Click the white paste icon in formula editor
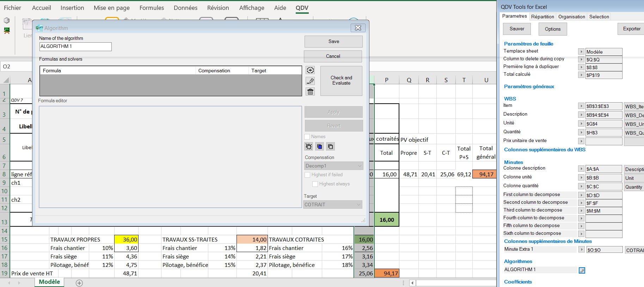Viewport: 644px width, 287px height. (x=330, y=146)
